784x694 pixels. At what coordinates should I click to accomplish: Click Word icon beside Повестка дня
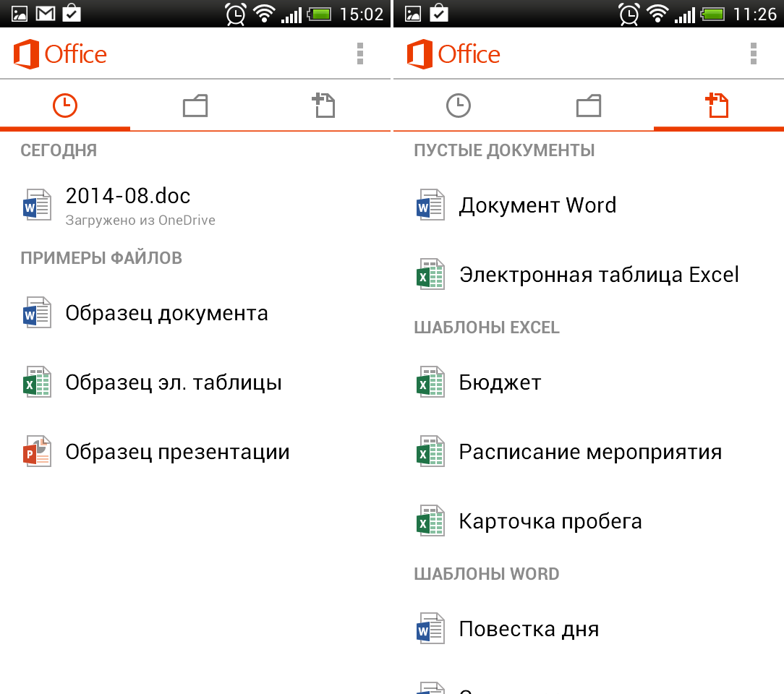coord(430,629)
